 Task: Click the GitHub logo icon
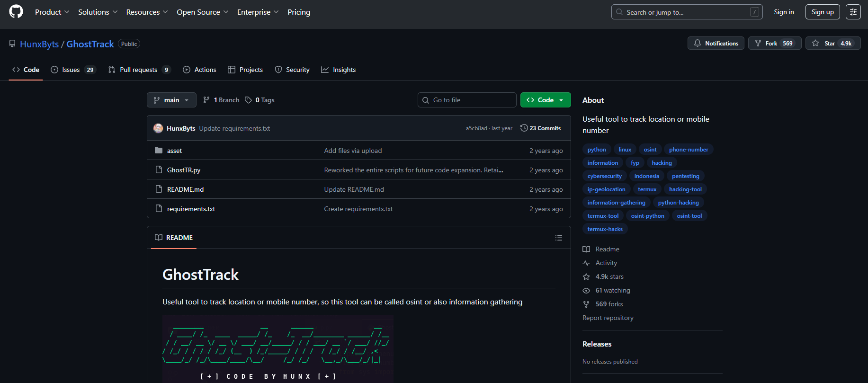[x=16, y=12]
